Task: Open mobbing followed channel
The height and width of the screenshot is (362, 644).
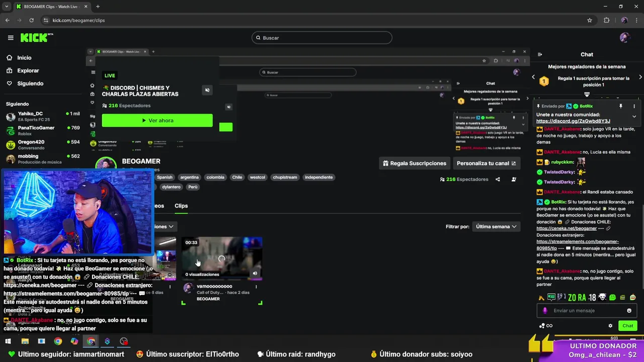Action: coord(43,159)
